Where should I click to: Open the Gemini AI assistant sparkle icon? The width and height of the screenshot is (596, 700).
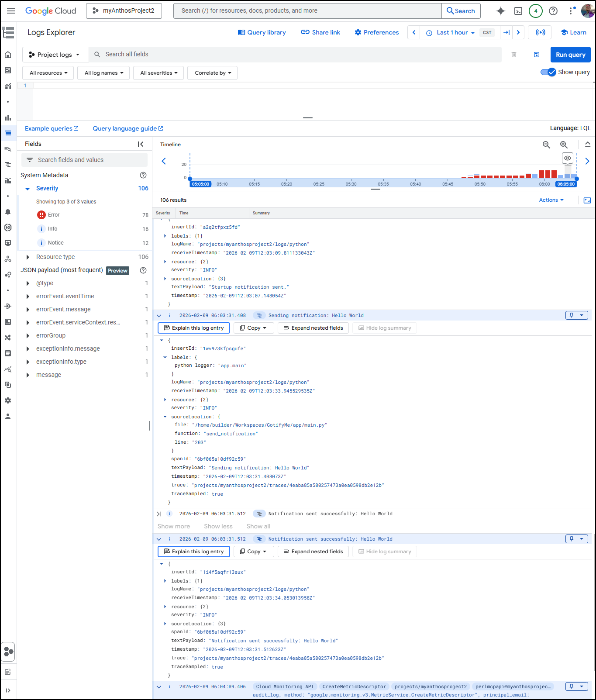point(500,11)
